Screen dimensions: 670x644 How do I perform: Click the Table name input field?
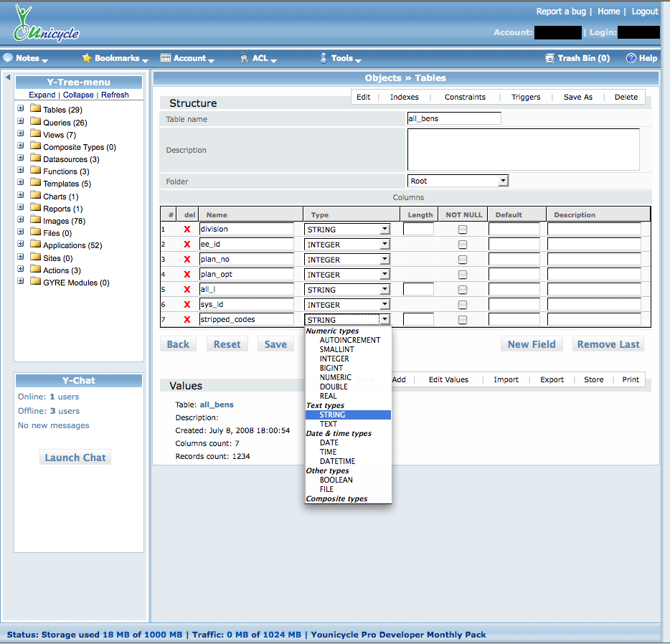point(454,119)
